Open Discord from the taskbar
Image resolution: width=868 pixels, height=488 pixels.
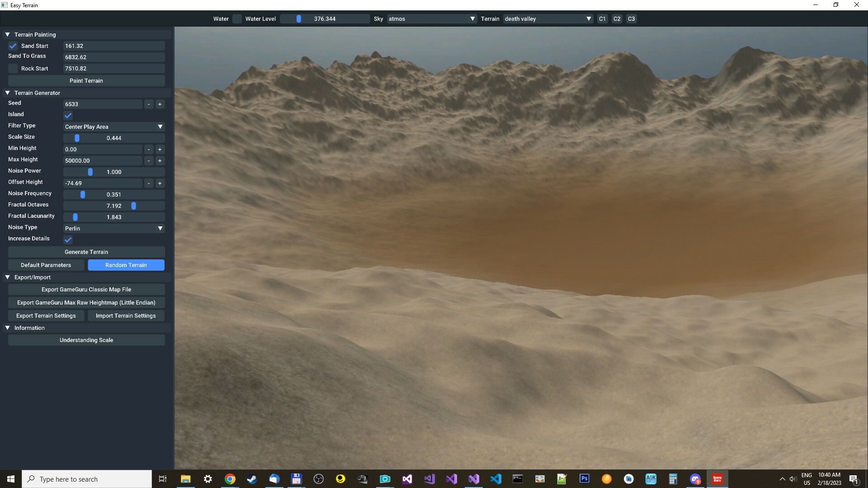[x=695, y=479]
